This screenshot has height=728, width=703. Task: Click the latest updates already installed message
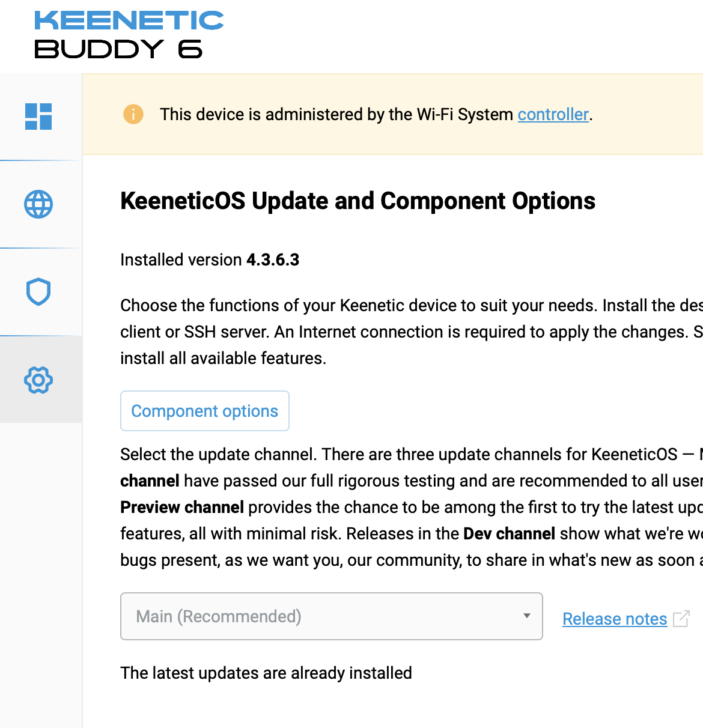[x=266, y=673]
